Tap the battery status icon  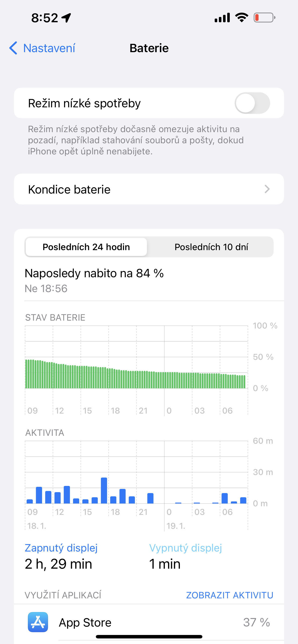click(264, 18)
